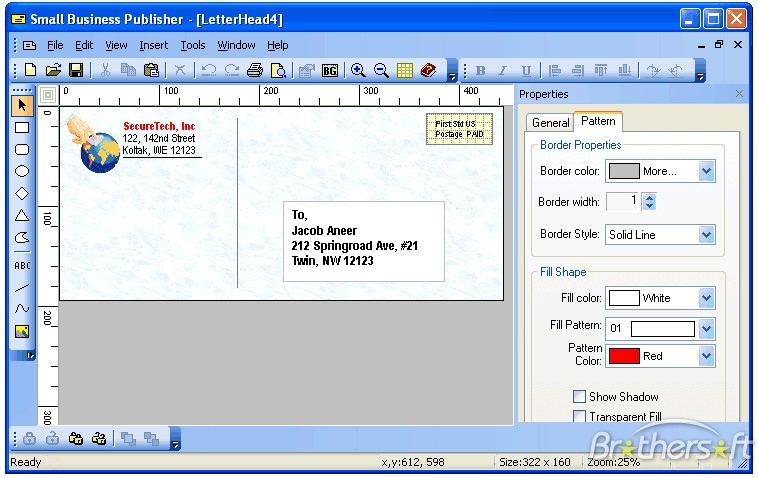Expand the Pattern Color dropdown
This screenshot has height=478, width=758.
point(706,356)
